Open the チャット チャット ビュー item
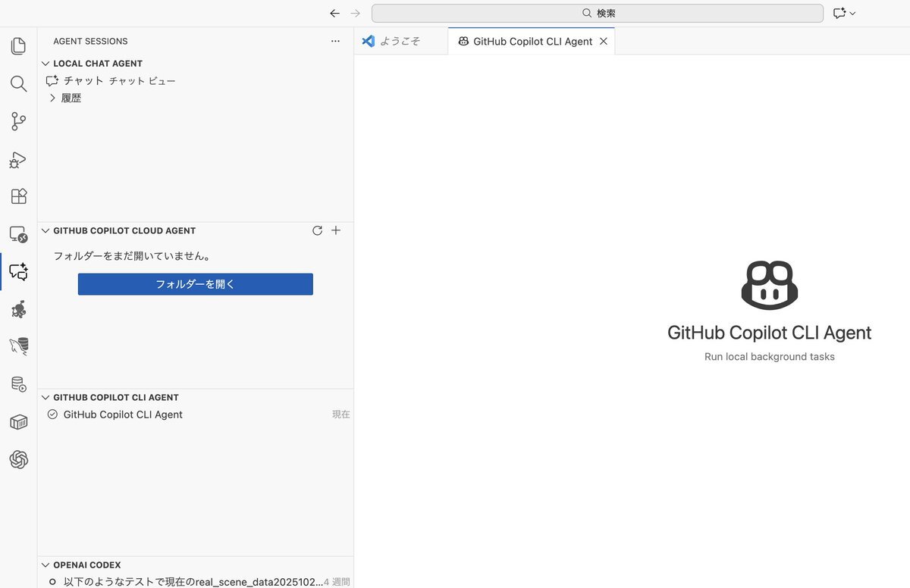This screenshot has height=588, width=910. [196, 80]
